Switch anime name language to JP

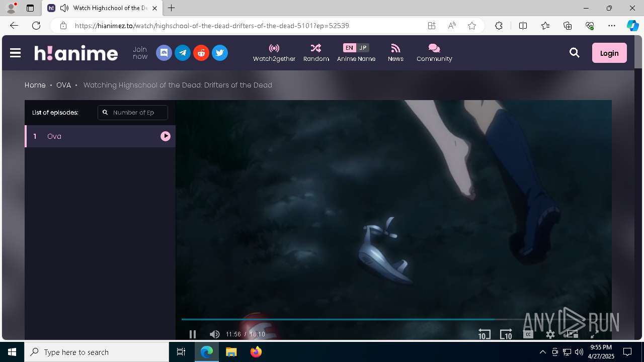(x=363, y=48)
